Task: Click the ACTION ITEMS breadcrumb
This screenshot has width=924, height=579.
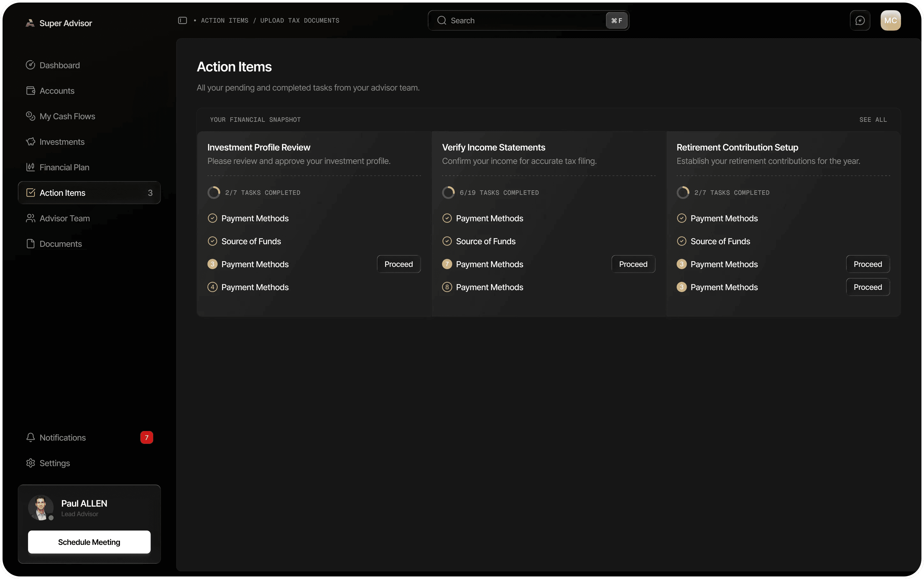Action: pos(225,21)
